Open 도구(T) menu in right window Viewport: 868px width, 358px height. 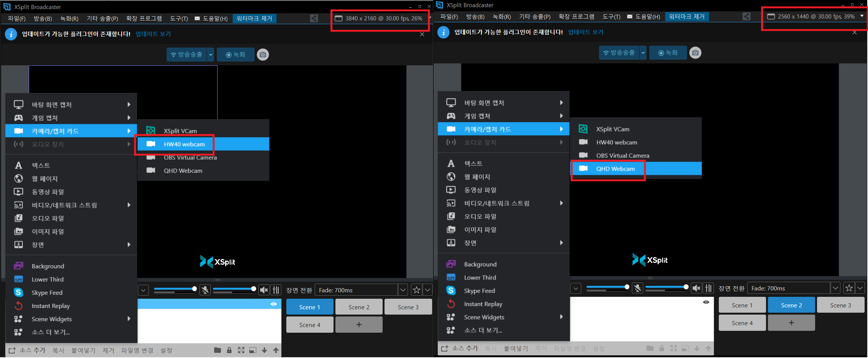coord(611,17)
